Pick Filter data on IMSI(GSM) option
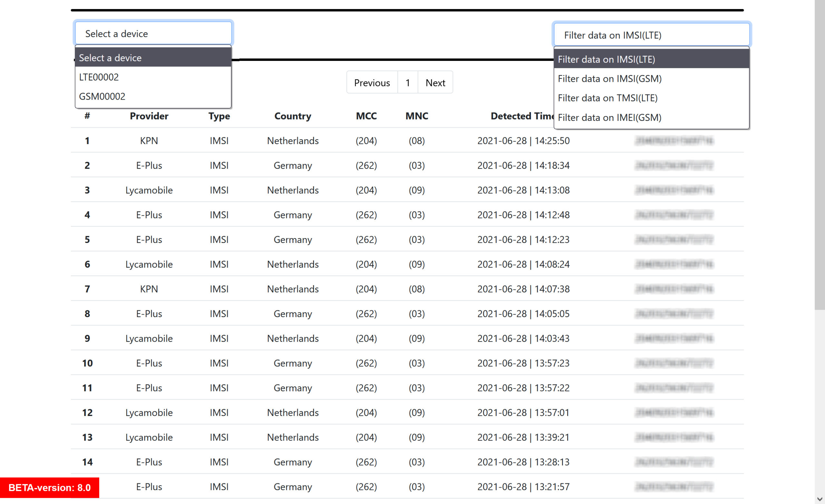This screenshot has width=825, height=504. (651, 79)
